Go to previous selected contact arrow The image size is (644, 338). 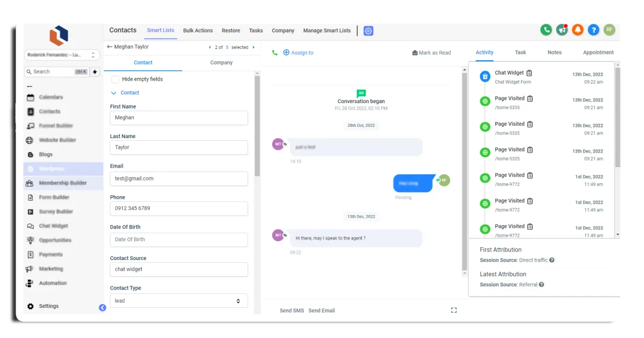[x=210, y=47]
